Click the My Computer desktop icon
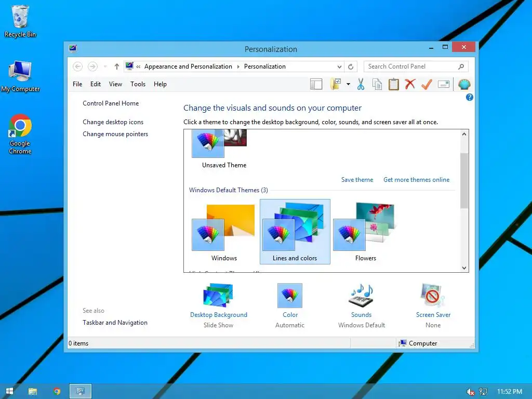This screenshot has height=399, width=532. coord(20,76)
